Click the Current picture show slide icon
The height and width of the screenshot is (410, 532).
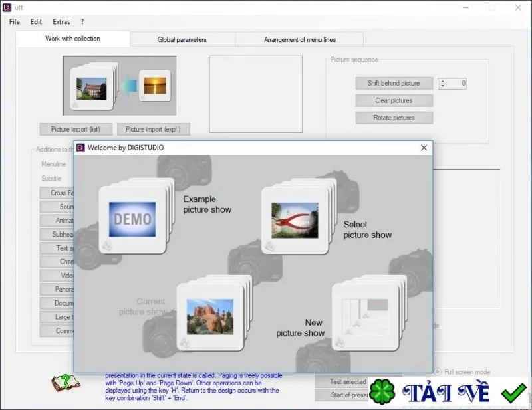[x=213, y=313]
